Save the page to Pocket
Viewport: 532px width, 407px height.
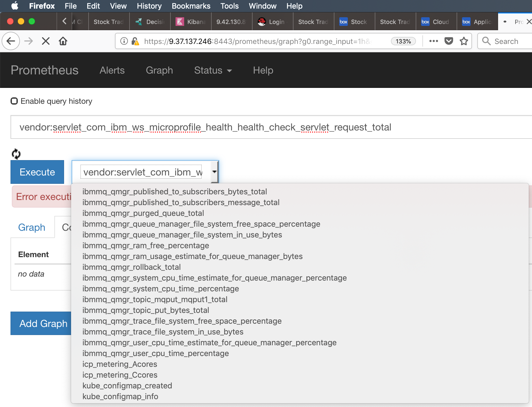point(449,41)
